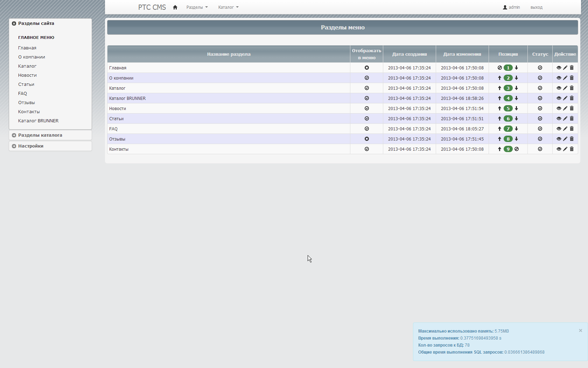Open the Каталог dropdown menu
Viewport: 588px width, 368px height.
click(228, 7)
